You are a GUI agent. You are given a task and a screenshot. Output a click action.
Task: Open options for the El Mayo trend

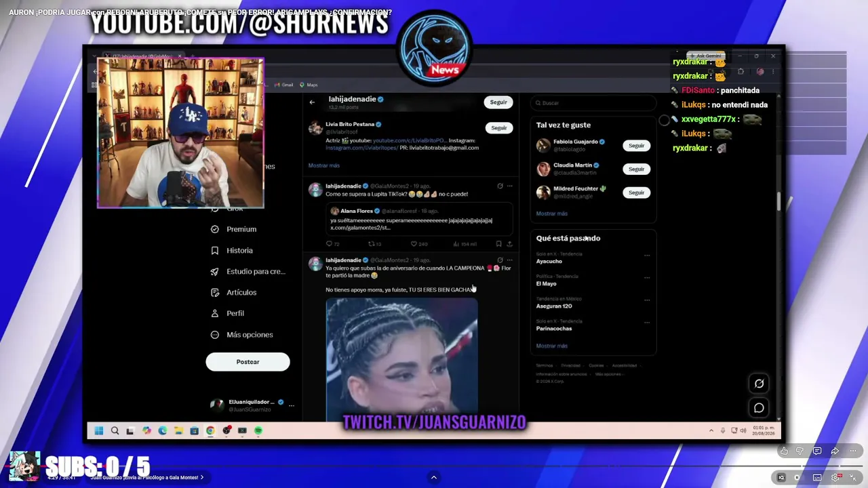(647, 278)
